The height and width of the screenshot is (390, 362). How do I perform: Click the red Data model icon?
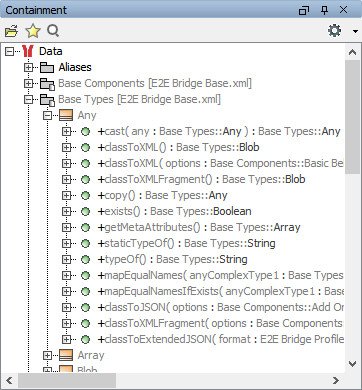click(x=28, y=51)
